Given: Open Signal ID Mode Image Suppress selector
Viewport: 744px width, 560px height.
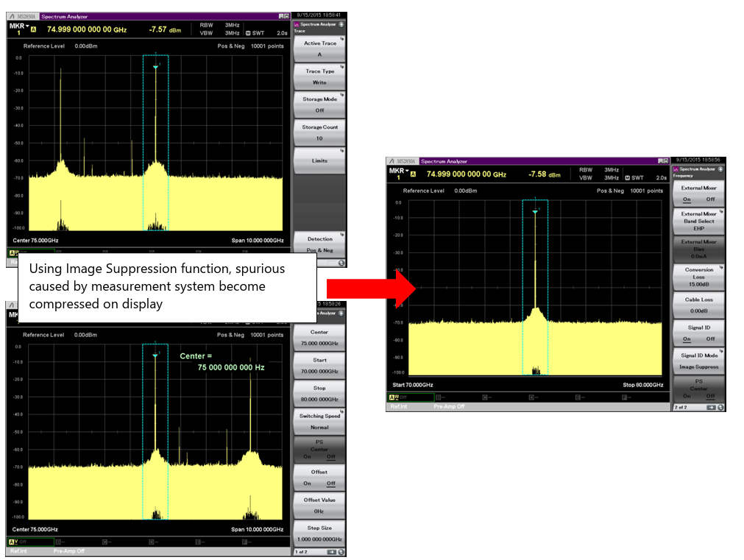Looking at the screenshot, I should pos(698,361).
